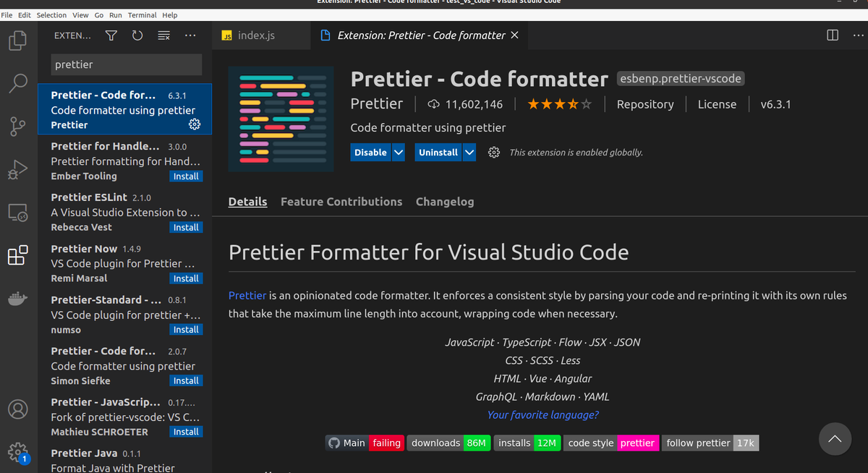The image size is (868, 473).
Task: Open the Accounts icon bottom left
Action: pos(17,409)
